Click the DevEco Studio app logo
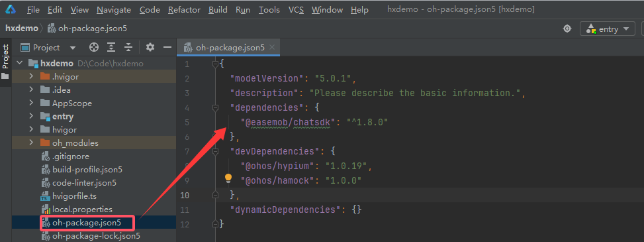This screenshot has height=242, width=644. pos(11,9)
